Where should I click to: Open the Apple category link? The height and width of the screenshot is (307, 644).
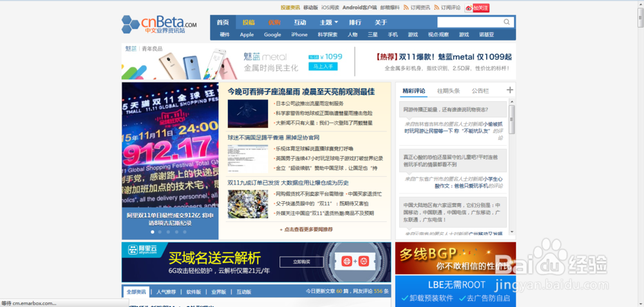coord(247,35)
